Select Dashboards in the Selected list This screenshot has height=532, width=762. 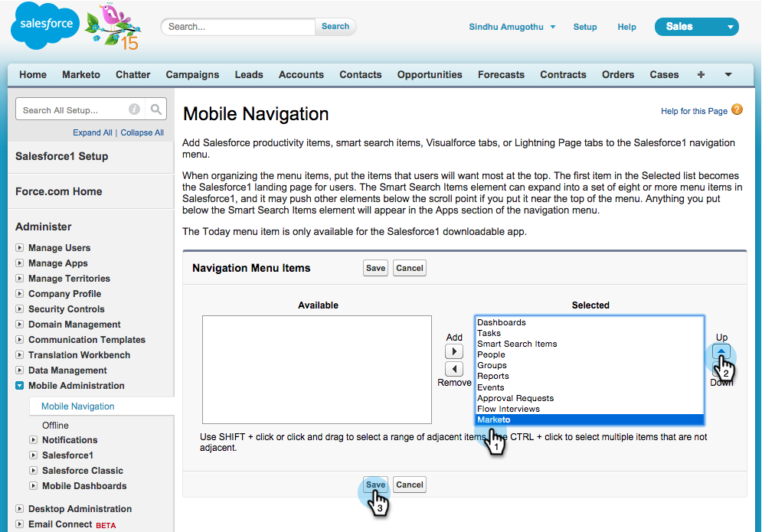click(x=589, y=322)
